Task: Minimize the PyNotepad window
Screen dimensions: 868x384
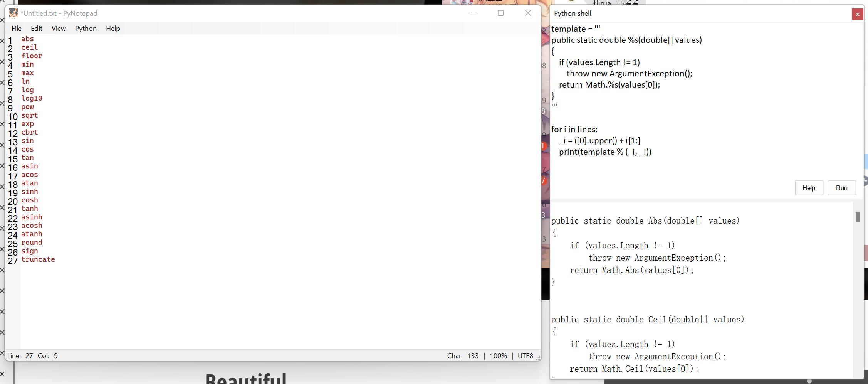Action: [x=474, y=13]
